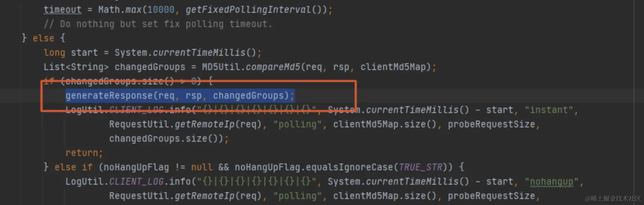This screenshot has height=205, width=644.
Task: Click the clientMd5Map argument in compareMd5
Action: (x=393, y=67)
